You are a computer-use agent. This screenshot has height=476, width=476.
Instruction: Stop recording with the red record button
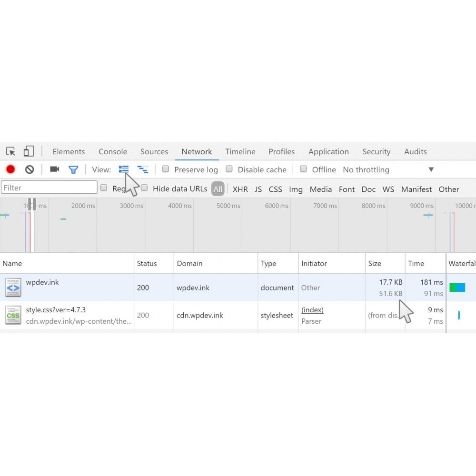(10, 169)
